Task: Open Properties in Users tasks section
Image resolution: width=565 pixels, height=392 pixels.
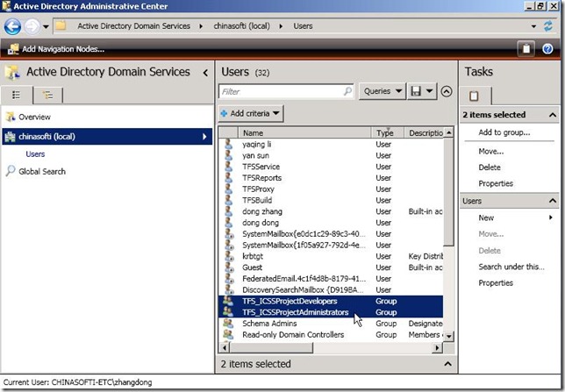Action: click(496, 283)
